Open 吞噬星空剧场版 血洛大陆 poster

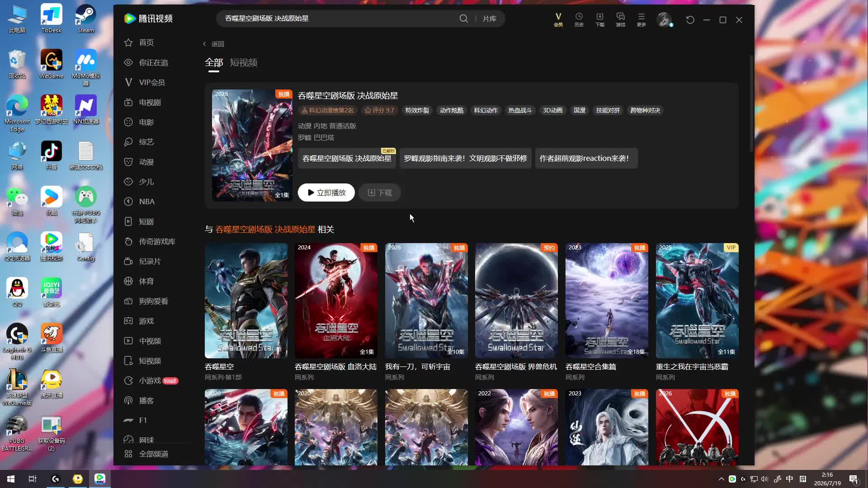click(x=336, y=300)
